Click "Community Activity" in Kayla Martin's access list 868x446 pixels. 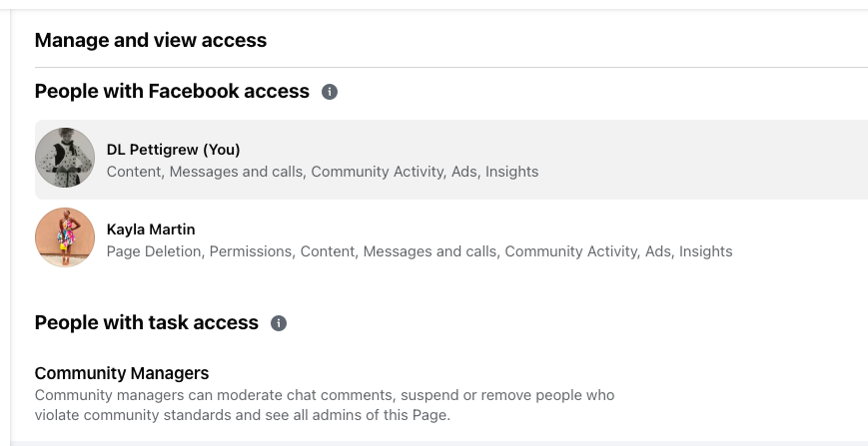pos(570,251)
